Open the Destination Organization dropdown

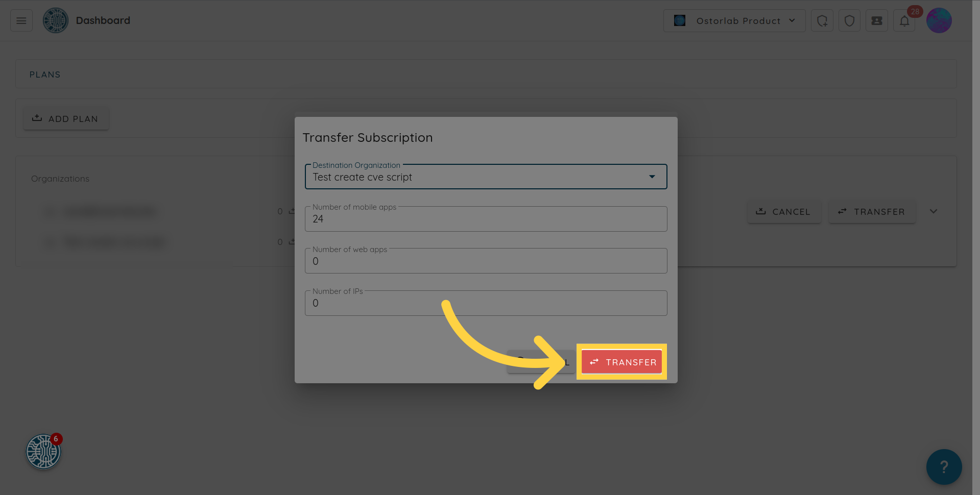click(x=486, y=177)
